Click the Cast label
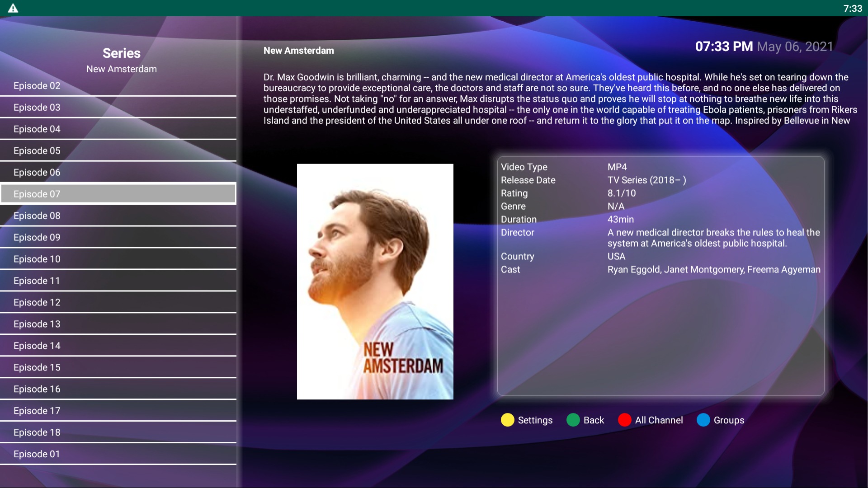 point(510,270)
